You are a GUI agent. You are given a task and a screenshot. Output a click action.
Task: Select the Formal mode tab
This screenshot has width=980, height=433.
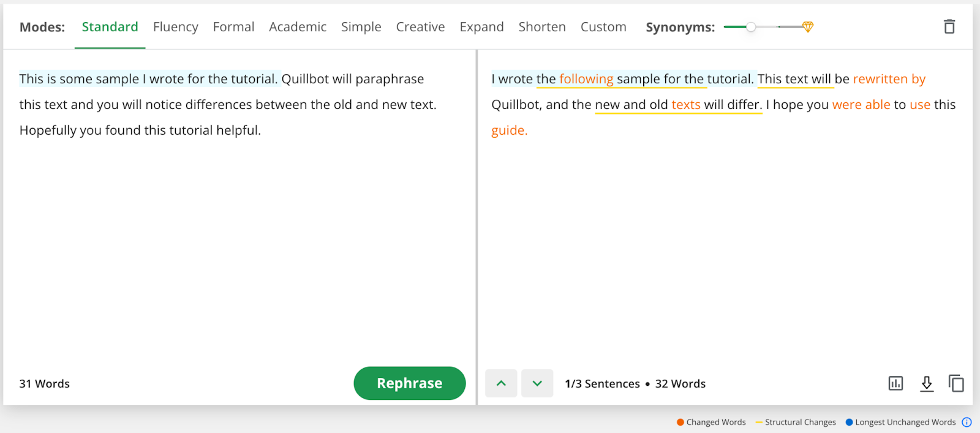tap(233, 27)
